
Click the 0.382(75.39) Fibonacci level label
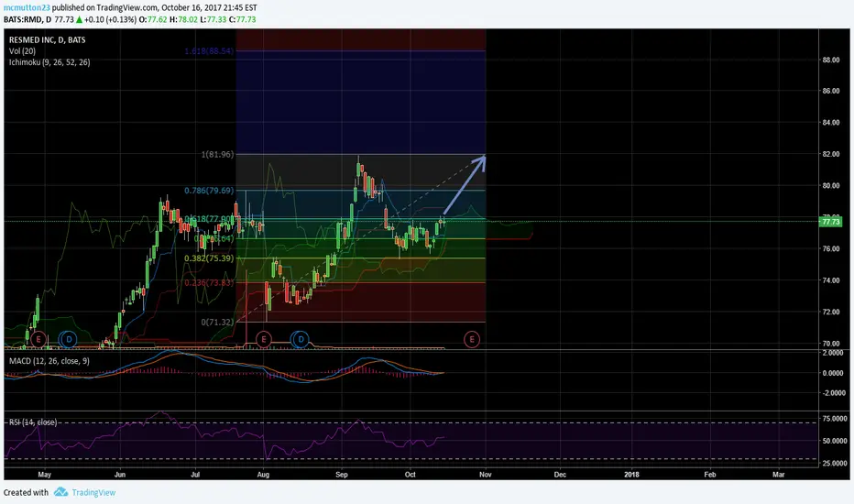[x=209, y=258]
